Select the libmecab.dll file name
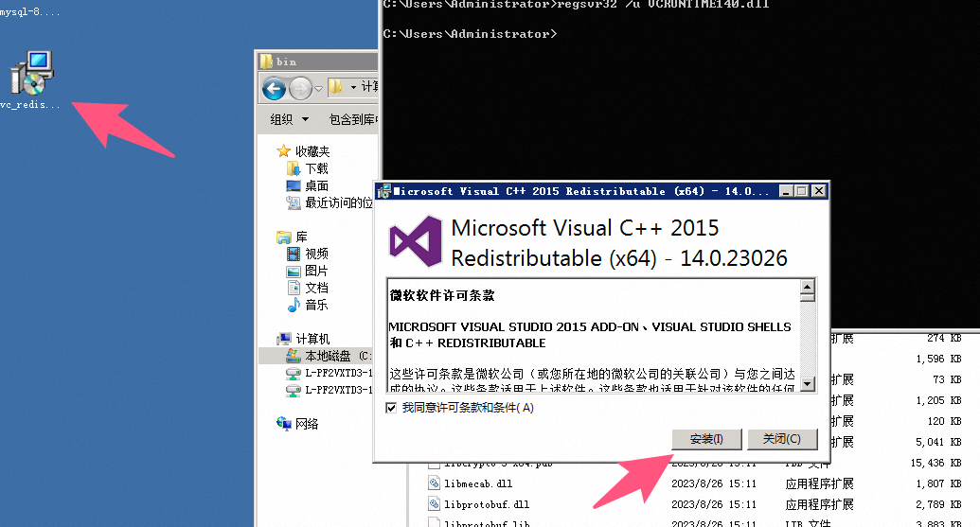The height and width of the screenshot is (527, 980). [x=478, y=483]
